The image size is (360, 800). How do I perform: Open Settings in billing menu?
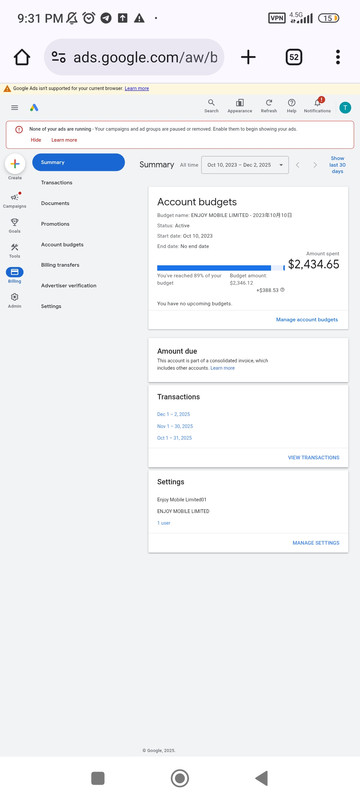pos(51,306)
